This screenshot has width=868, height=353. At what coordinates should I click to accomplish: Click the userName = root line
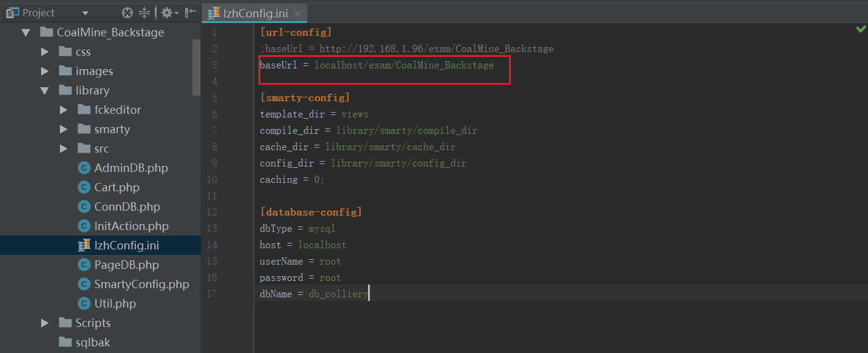300,261
